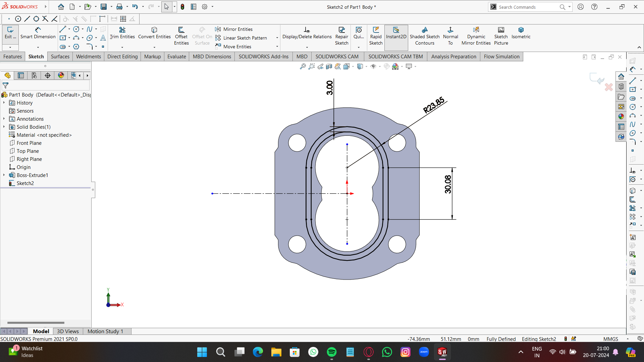644x362 pixels.
Task: Click the Smart Dimension tool
Action: coord(38,33)
